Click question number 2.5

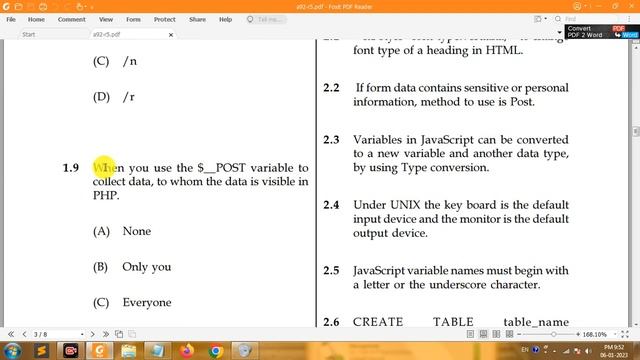pyautogui.click(x=331, y=271)
